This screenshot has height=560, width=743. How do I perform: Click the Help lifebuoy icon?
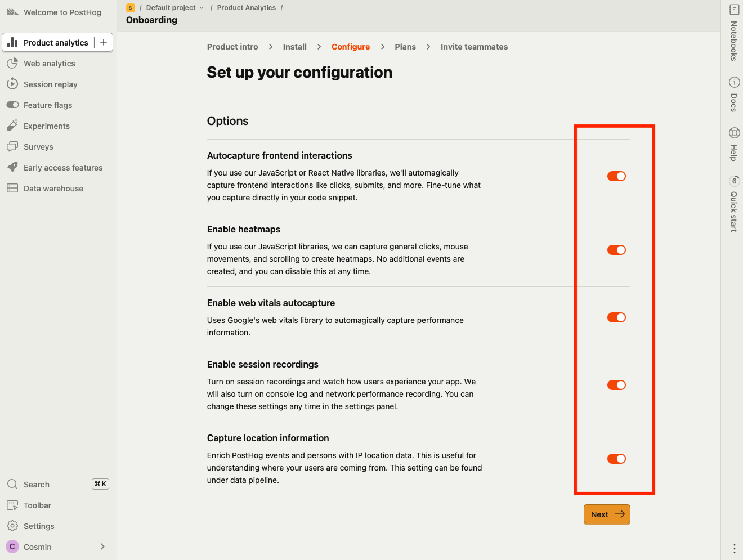click(734, 133)
